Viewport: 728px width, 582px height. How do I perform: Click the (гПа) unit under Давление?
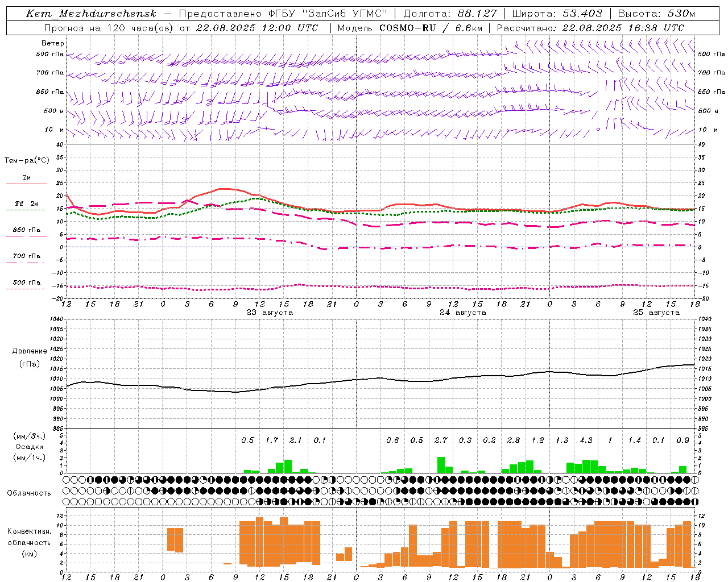click(x=30, y=364)
